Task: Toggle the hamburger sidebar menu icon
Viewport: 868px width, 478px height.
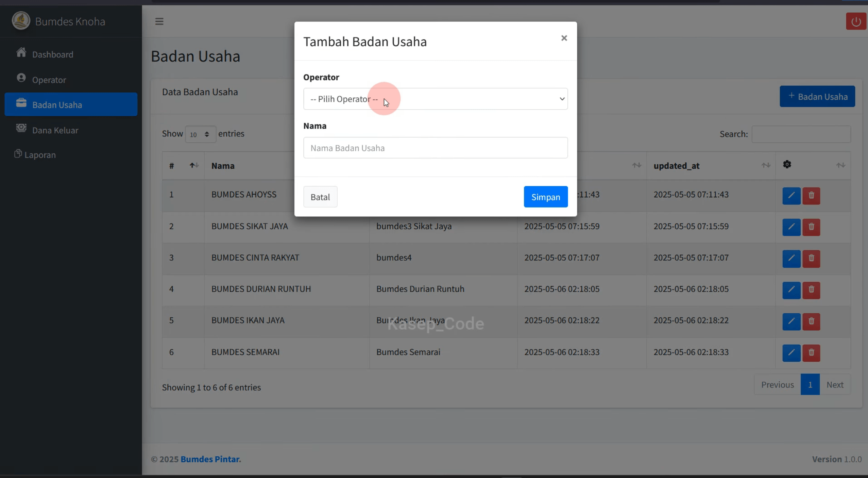Action: click(x=159, y=21)
